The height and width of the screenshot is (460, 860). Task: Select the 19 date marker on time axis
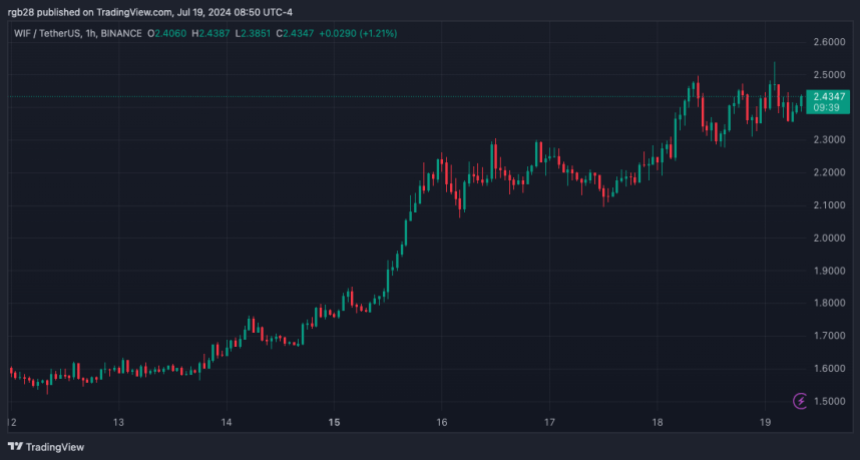[x=765, y=422]
